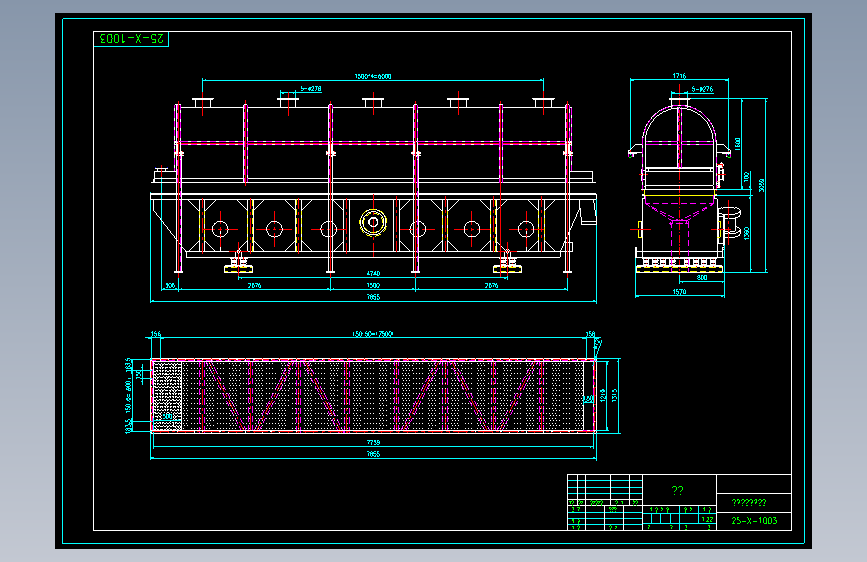Select the right 156 dimension above the plan view
The width and height of the screenshot is (867, 562).
pyautogui.click(x=590, y=334)
